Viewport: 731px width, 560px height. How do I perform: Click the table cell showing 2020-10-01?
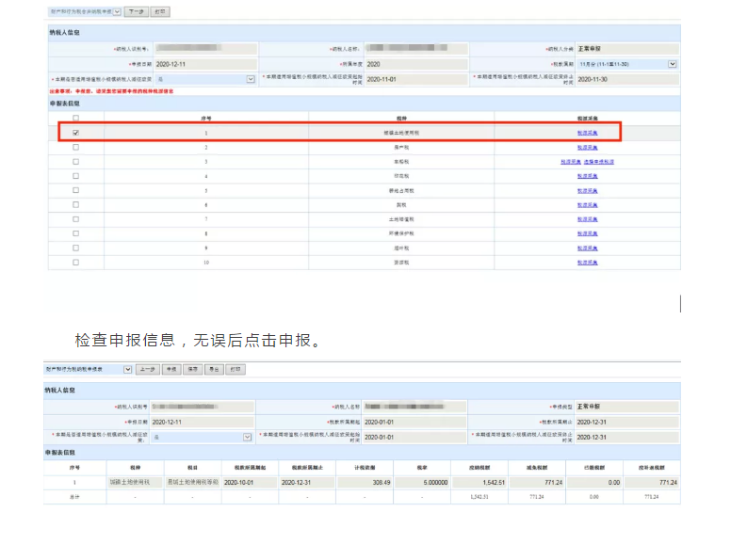[x=250, y=482]
